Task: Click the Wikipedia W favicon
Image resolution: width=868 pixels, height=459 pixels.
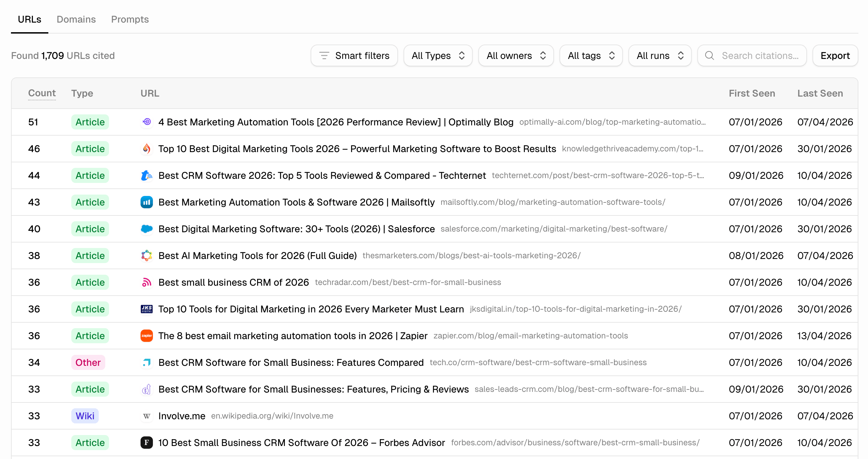Action: [147, 416]
